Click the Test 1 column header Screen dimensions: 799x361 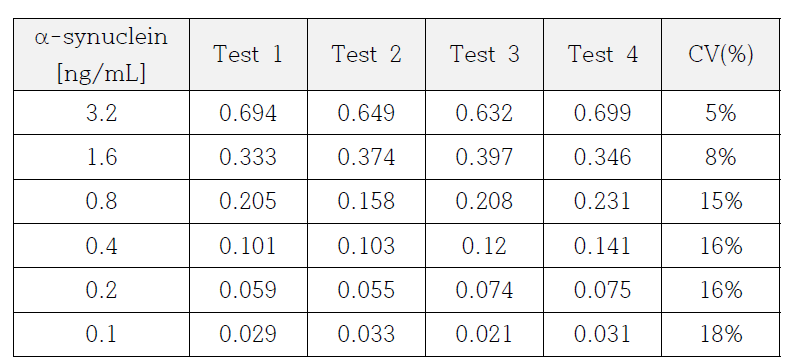pos(248,55)
